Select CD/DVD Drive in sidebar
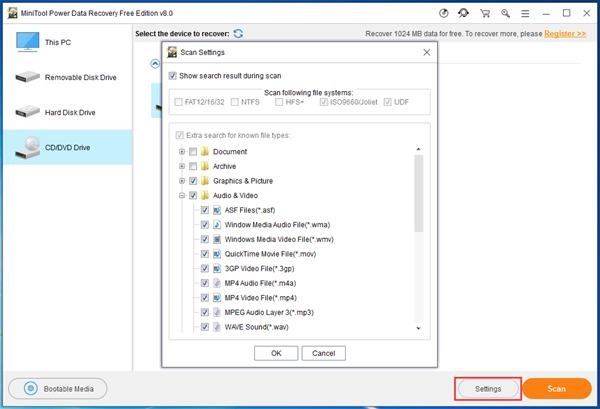This screenshot has height=409, width=600. tap(68, 147)
